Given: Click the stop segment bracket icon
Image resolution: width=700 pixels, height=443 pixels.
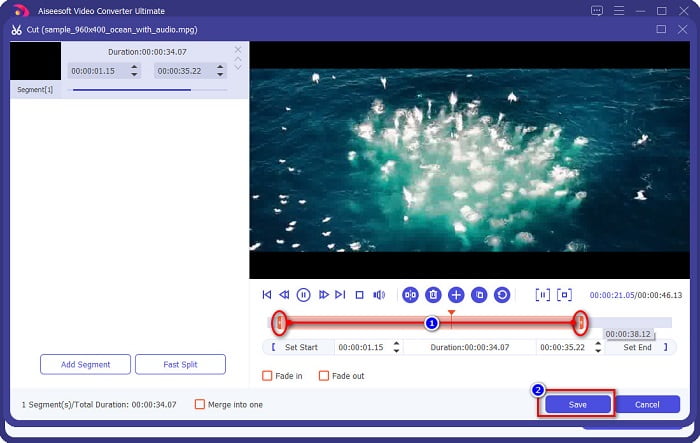Looking at the screenshot, I should pos(564,295).
